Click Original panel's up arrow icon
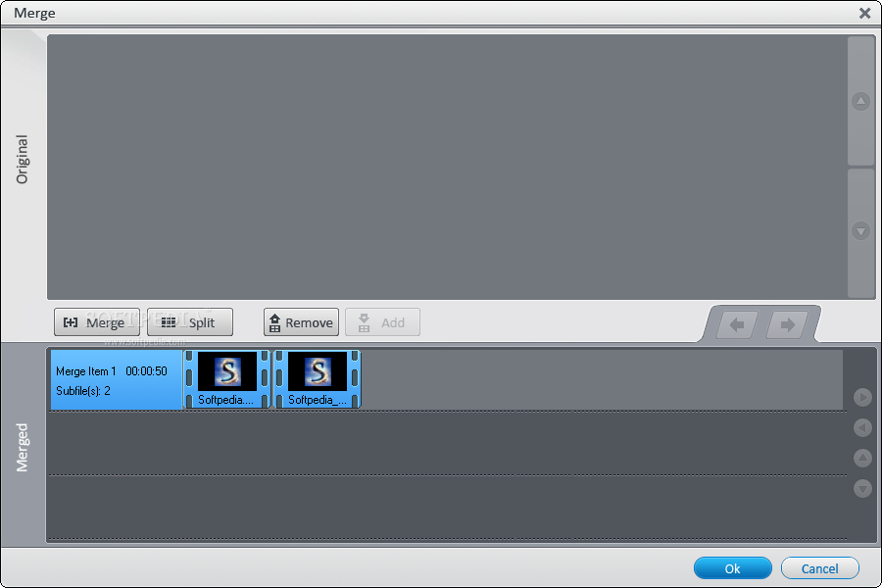Viewport: 882px width, 588px height. (860, 101)
